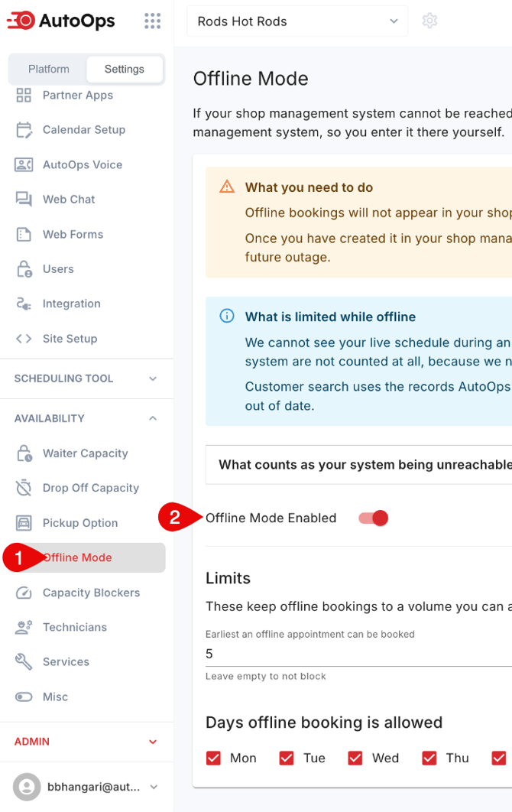Open the gear settings icon beside shop selector
Image resolution: width=512 pixels, height=812 pixels.
pos(429,21)
